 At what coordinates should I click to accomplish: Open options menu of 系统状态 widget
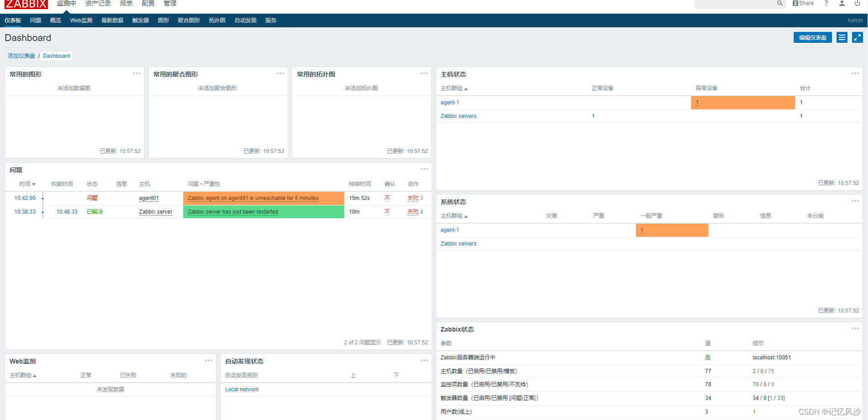click(x=855, y=201)
